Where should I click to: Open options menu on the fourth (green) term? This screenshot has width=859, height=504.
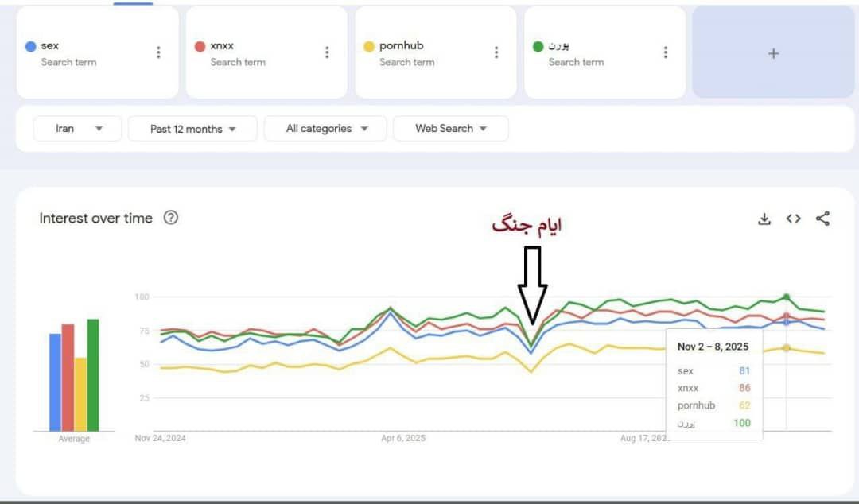coord(666,52)
